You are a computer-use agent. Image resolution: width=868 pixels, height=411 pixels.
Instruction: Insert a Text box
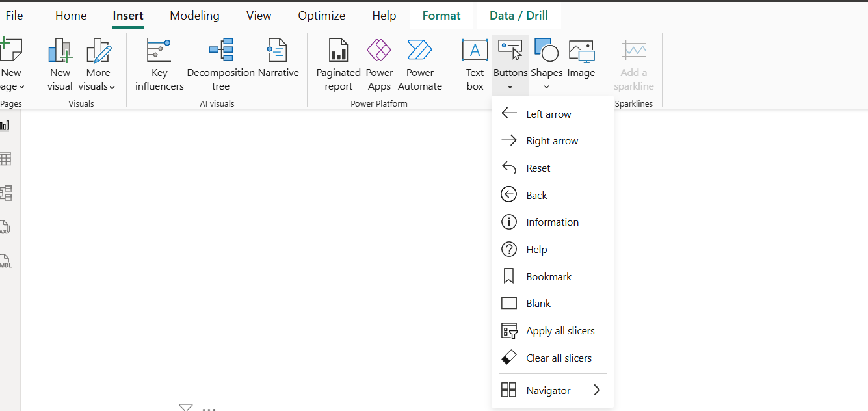tap(475, 64)
